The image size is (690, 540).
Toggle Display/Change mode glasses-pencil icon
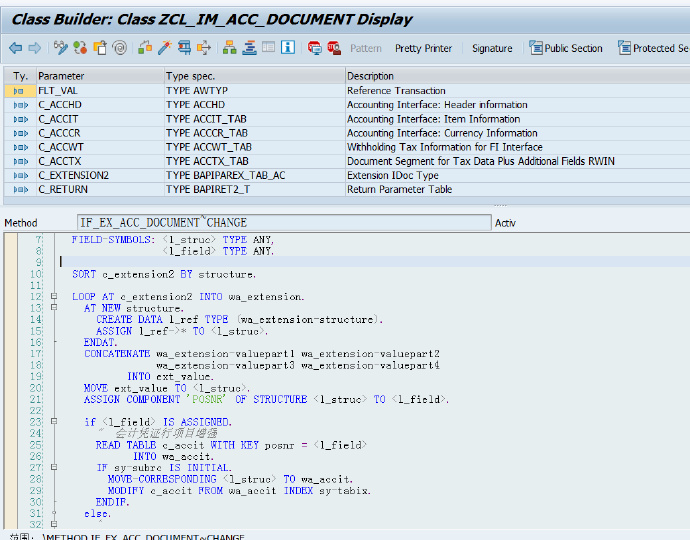tap(61, 48)
